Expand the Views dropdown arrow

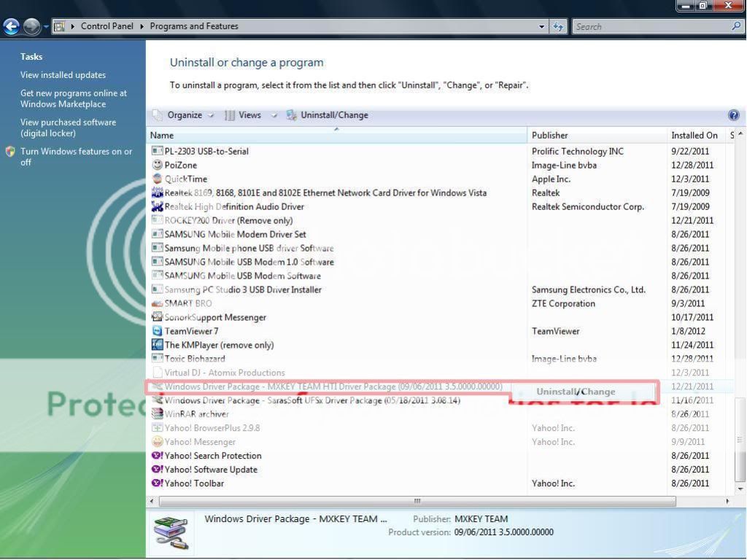coord(274,115)
